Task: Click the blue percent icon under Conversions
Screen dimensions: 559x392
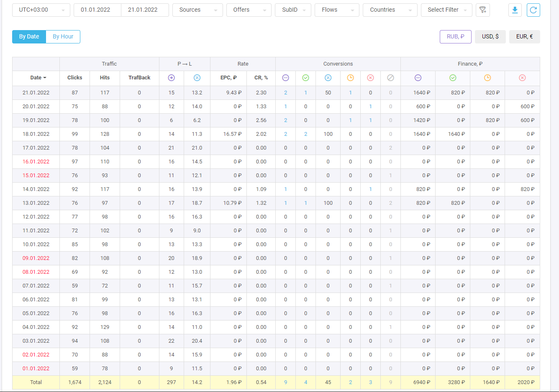Action: (x=328, y=78)
